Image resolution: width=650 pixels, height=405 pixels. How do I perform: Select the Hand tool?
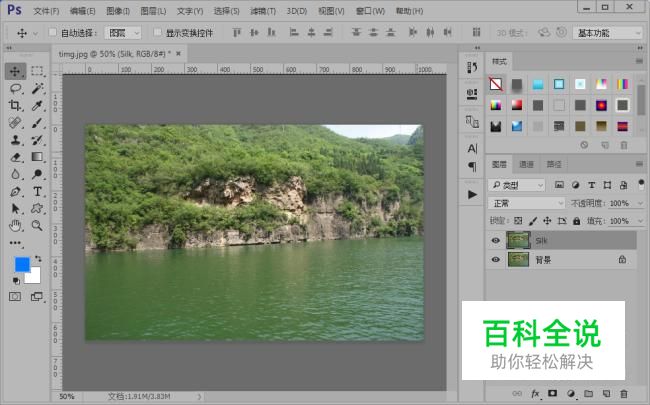15,226
